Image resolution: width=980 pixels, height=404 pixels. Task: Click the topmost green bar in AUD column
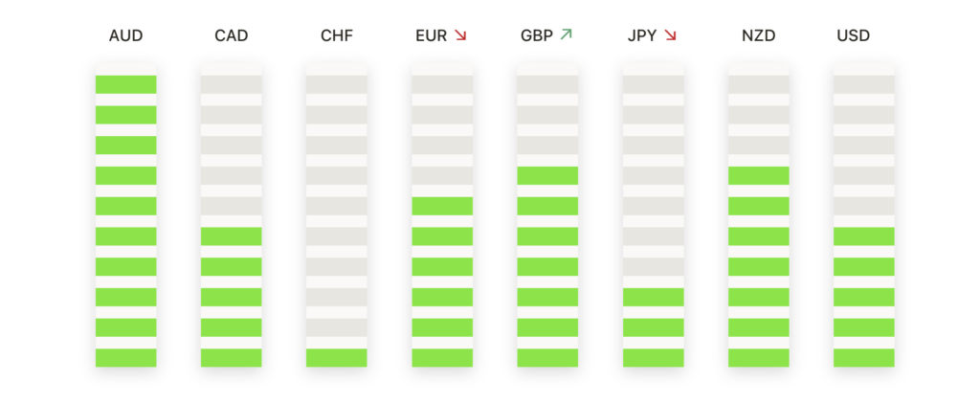click(x=125, y=84)
